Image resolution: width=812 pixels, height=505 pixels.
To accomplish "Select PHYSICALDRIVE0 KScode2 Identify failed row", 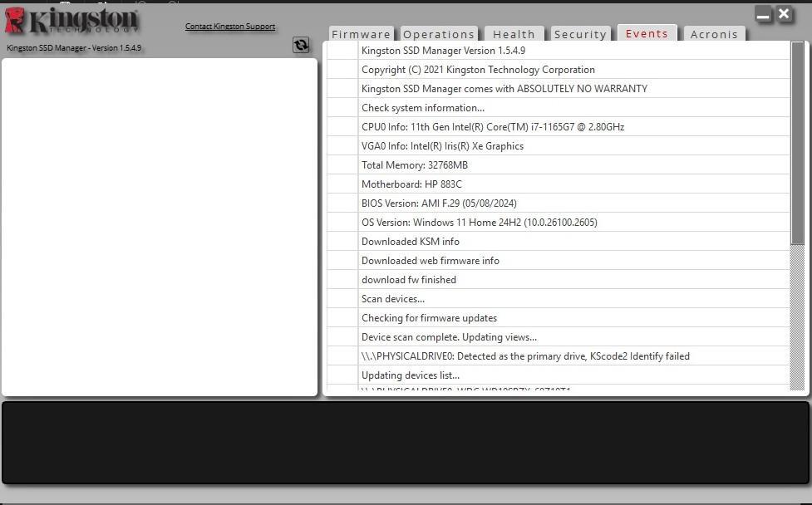I will pos(559,356).
